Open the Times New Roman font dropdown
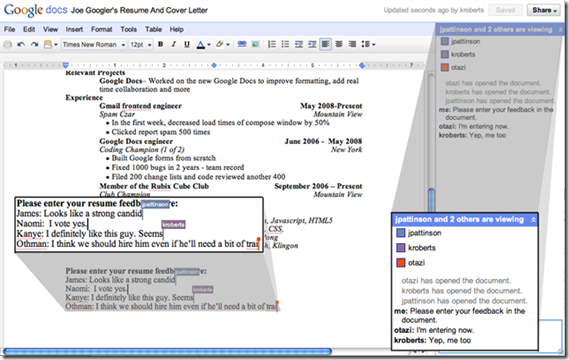The image size is (569, 360). pos(94,45)
